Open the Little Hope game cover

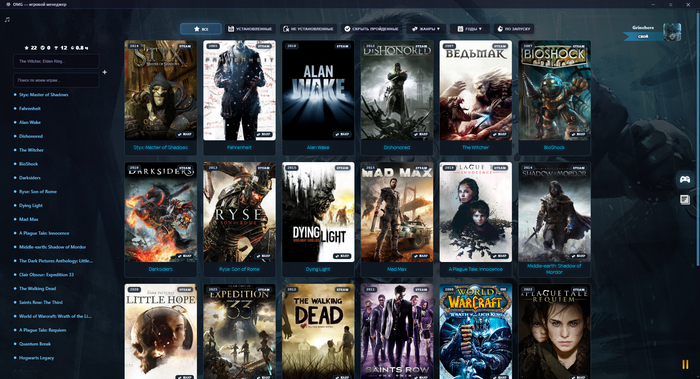point(161,332)
